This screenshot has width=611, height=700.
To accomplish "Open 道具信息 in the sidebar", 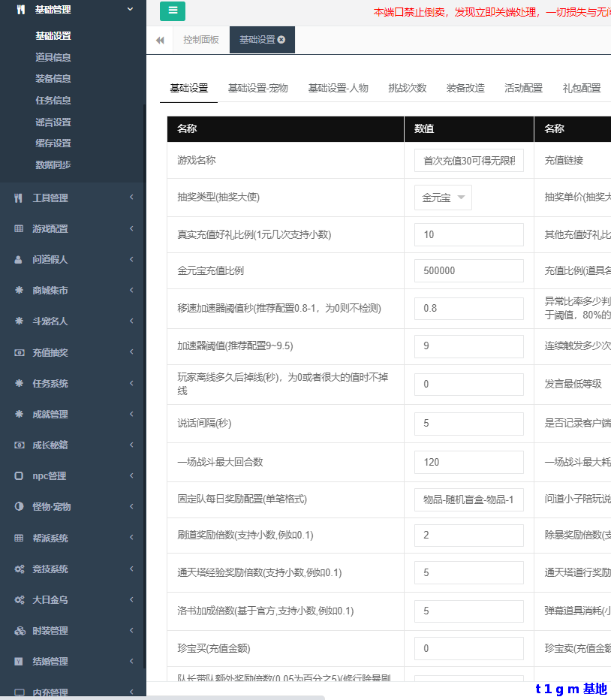I will tap(53, 57).
